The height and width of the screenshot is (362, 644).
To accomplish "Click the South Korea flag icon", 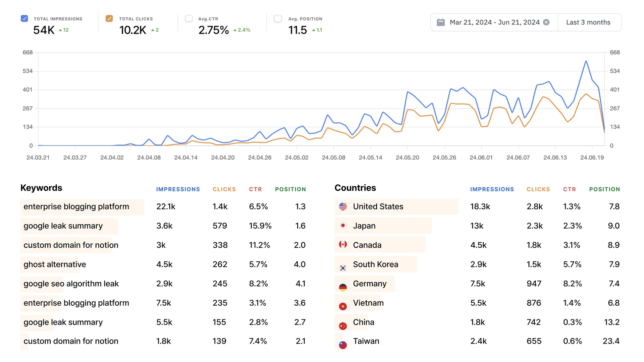I will [x=343, y=264].
